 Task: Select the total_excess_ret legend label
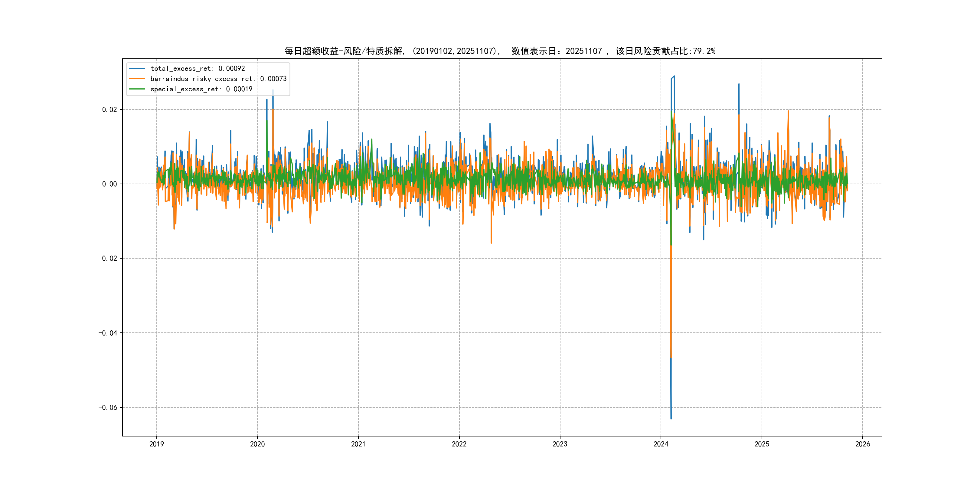(198, 68)
